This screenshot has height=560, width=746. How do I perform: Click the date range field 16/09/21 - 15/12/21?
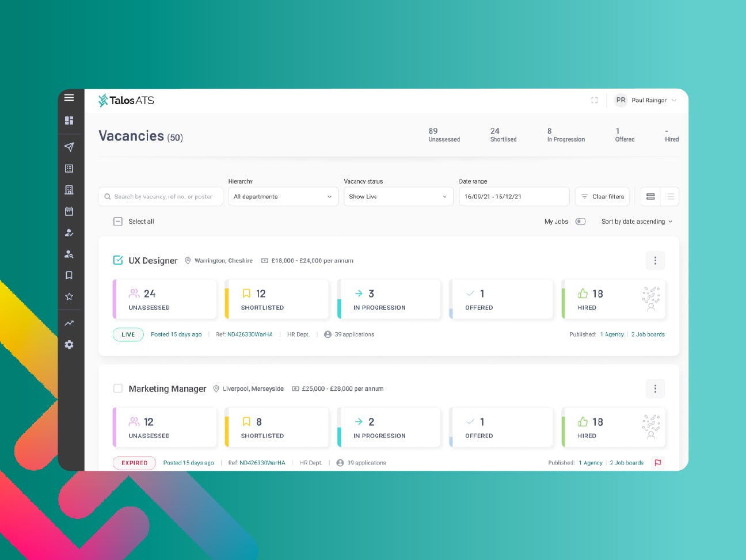514,196
